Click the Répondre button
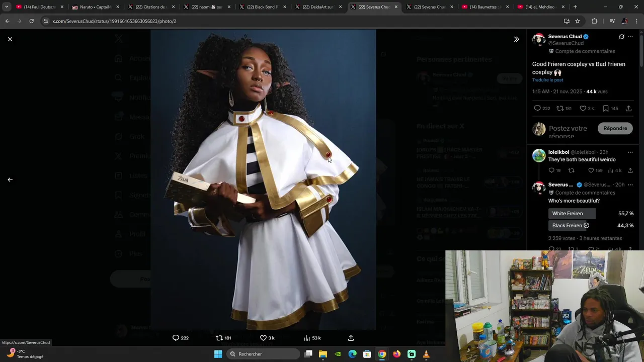This screenshot has width=644, height=362. [x=615, y=128]
